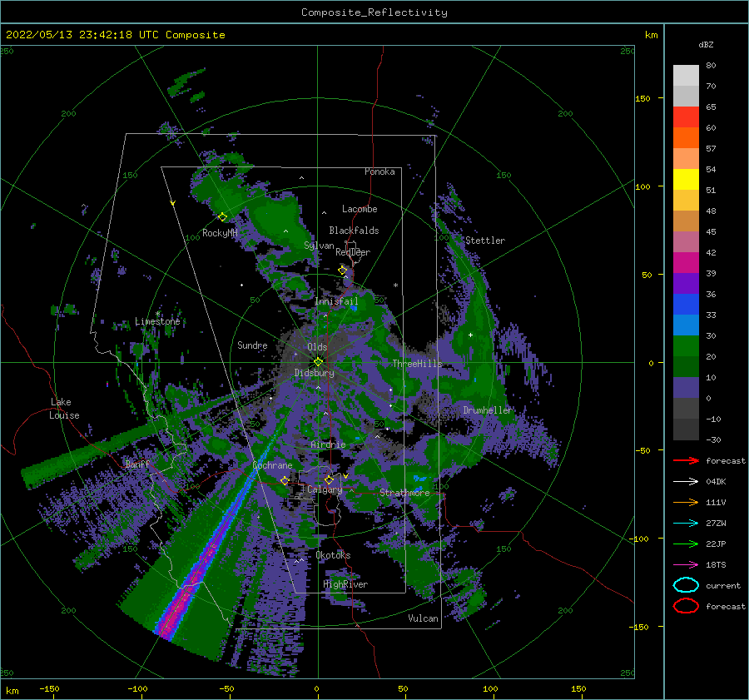Click the Sylvan label

(319, 246)
